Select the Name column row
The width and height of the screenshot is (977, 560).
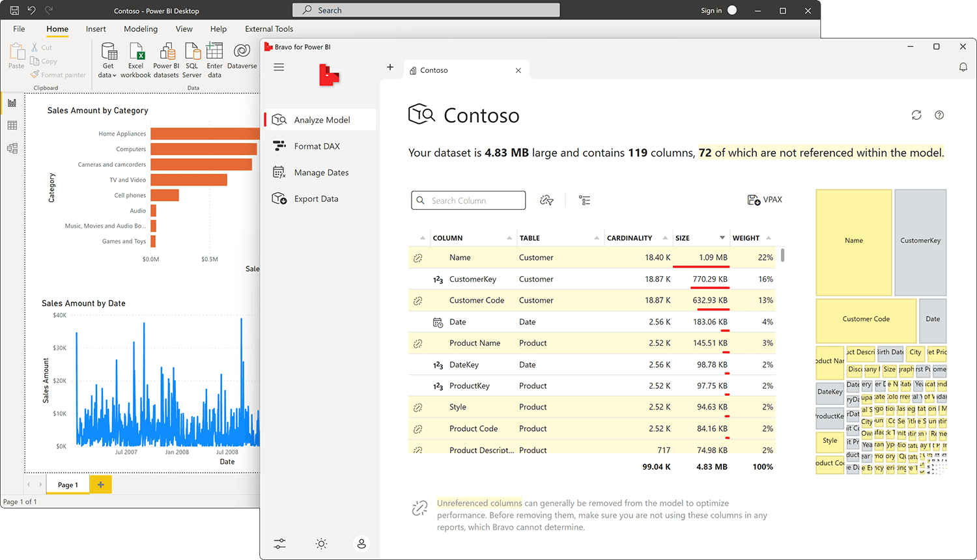(592, 257)
